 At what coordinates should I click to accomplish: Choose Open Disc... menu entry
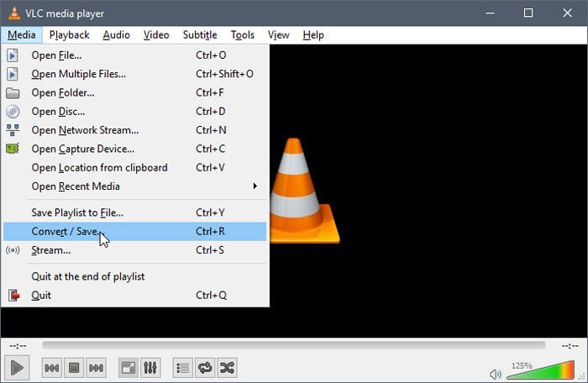pos(134,112)
